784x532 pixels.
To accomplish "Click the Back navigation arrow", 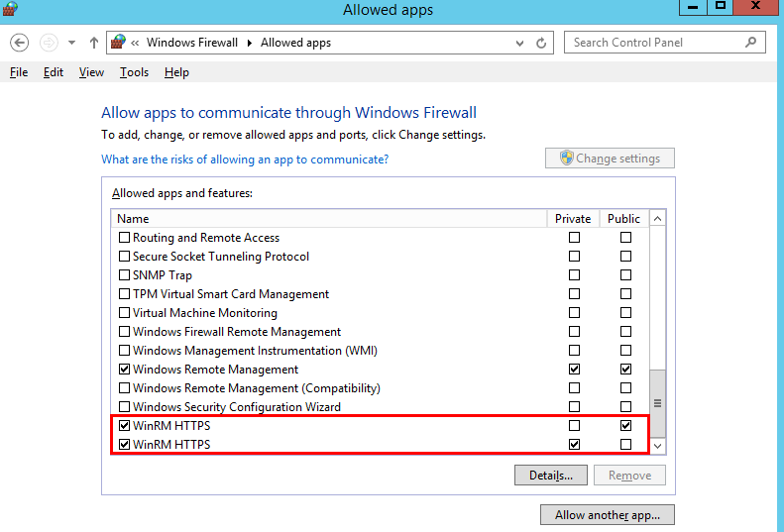I will pyautogui.click(x=19, y=43).
